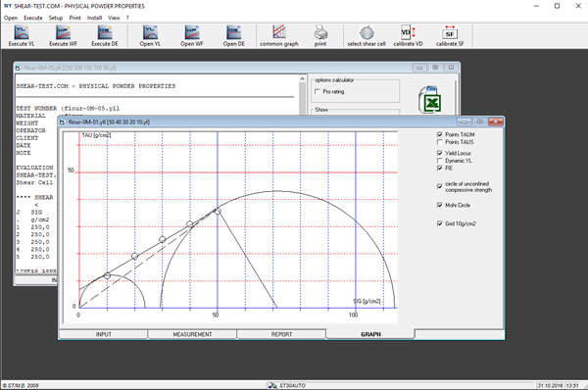The height and width of the screenshot is (390, 588).
Task: Open the Execute menu
Action: coord(33,18)
